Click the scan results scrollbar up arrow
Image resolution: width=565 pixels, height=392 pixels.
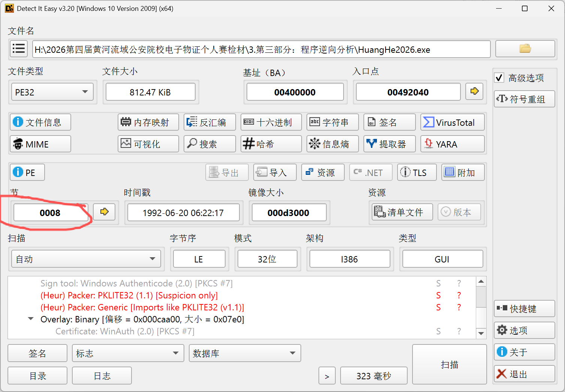[481, 281]
